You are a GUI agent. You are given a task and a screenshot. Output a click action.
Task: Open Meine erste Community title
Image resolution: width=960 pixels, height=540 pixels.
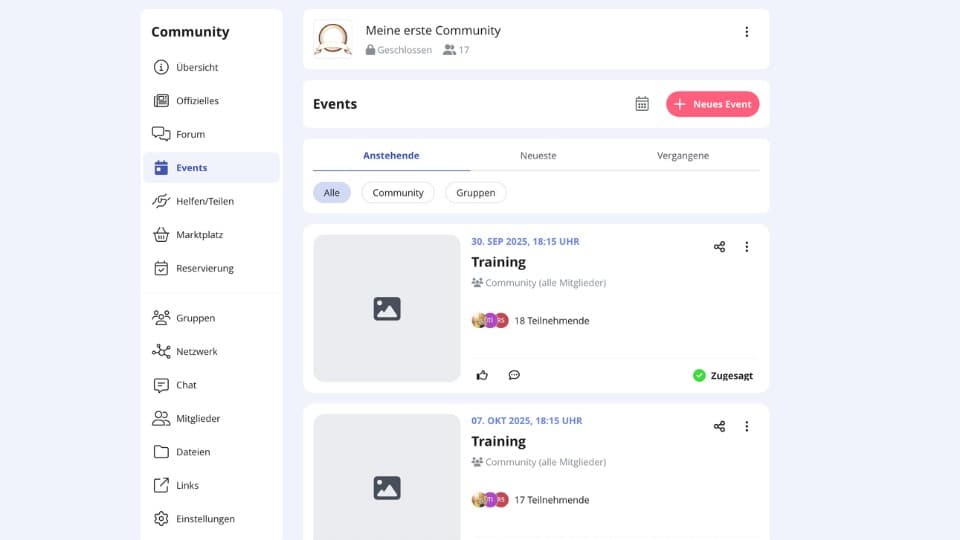[433, 31]
